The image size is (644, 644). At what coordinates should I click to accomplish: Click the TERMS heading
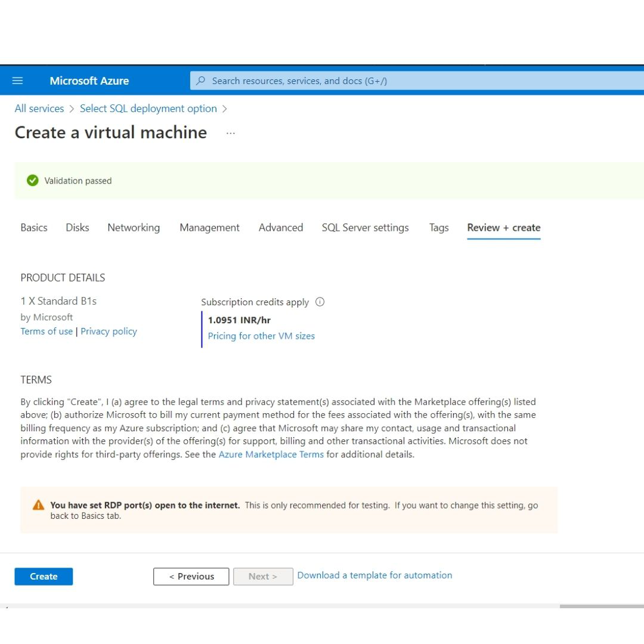pos(36,379)
